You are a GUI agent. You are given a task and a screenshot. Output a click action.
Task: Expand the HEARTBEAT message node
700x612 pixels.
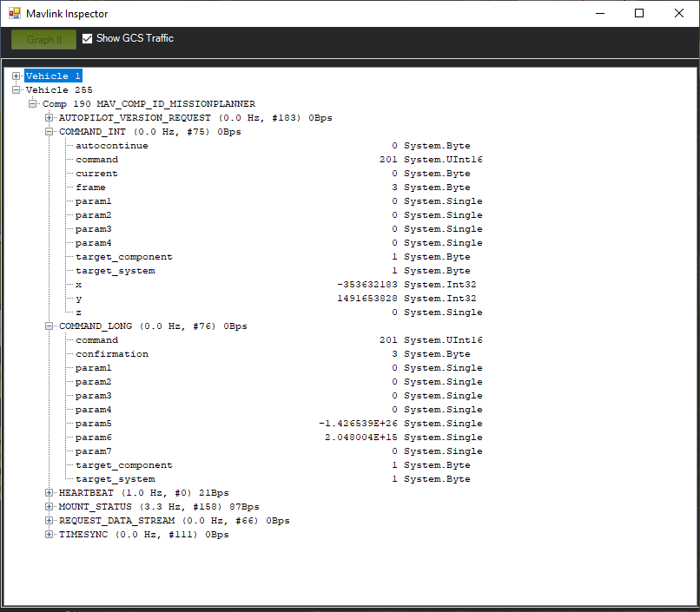pos(50,492)
